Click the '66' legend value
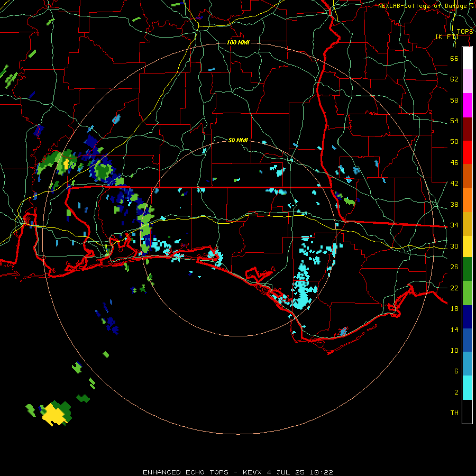The height and width of the screenshot is (476, 476). (454, 58)
